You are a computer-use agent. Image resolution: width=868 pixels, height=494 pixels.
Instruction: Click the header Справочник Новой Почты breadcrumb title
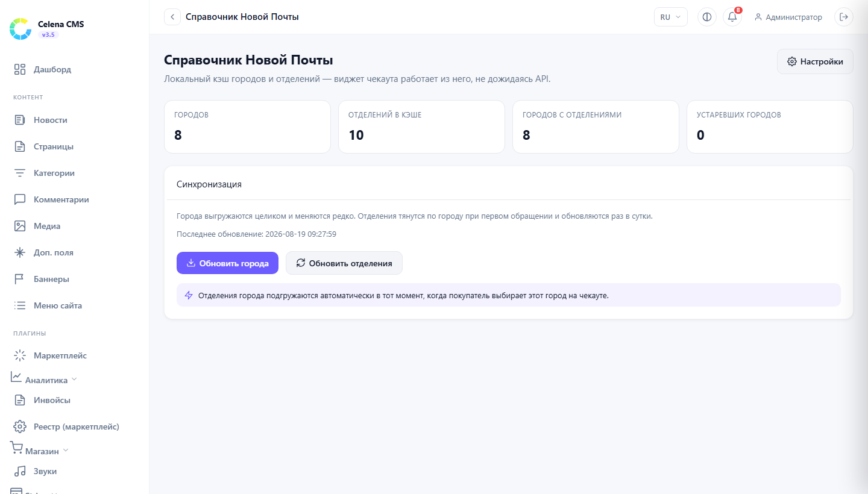242,17
